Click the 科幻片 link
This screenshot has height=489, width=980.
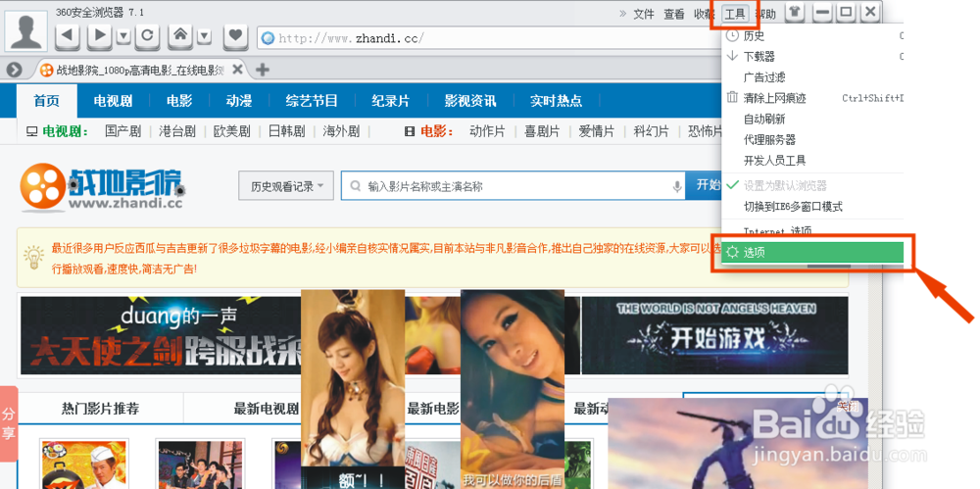(651, 131)
